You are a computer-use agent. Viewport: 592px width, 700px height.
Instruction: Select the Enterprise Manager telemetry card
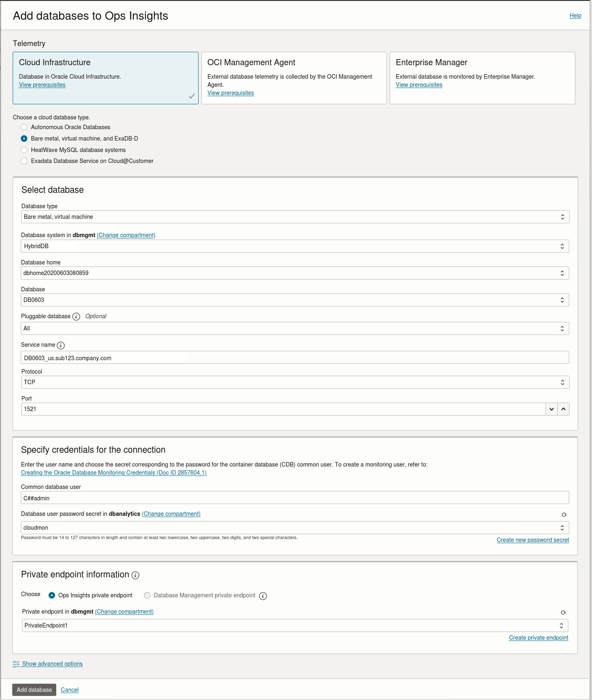click(482, 78)
